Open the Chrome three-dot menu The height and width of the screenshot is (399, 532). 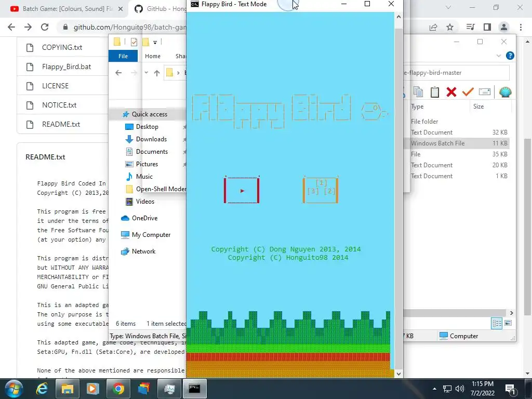point(521,27)
